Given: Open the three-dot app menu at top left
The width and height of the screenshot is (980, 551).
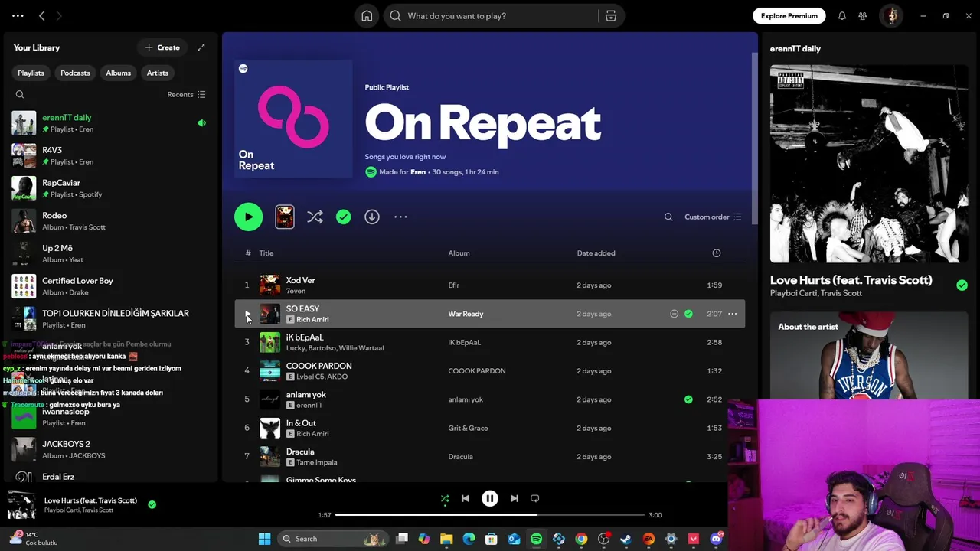Looking at the screenshot, I should pyautogui.click(x=18, y=16).
